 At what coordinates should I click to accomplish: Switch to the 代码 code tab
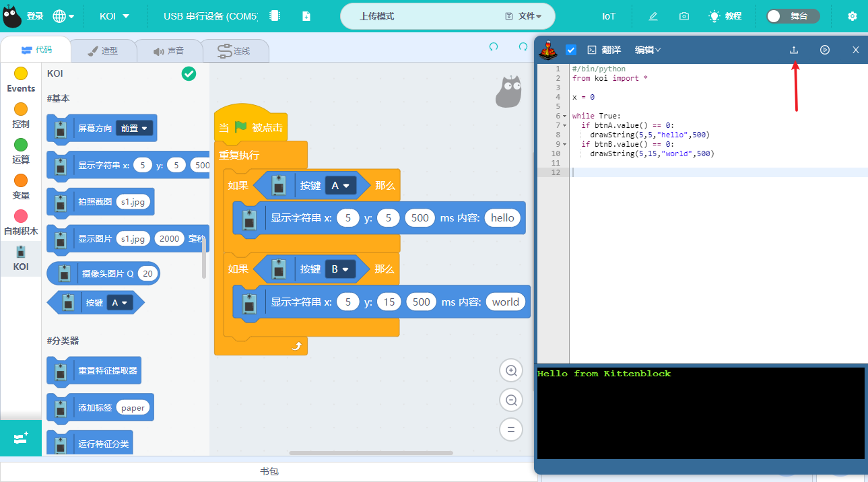[36, 50]
